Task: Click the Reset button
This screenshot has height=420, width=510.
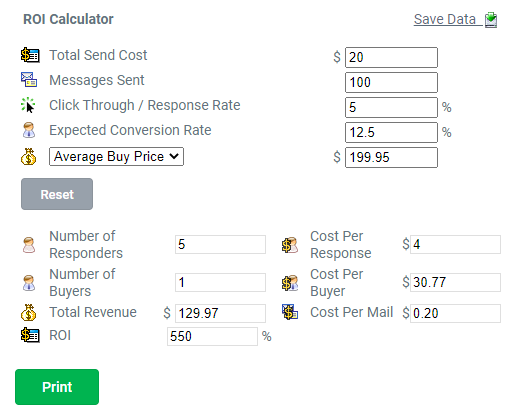Action: tap(57, 194)
